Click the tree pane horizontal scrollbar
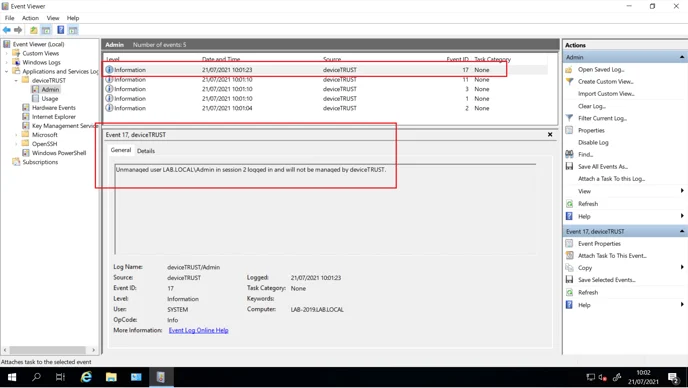 click(49, 350)
